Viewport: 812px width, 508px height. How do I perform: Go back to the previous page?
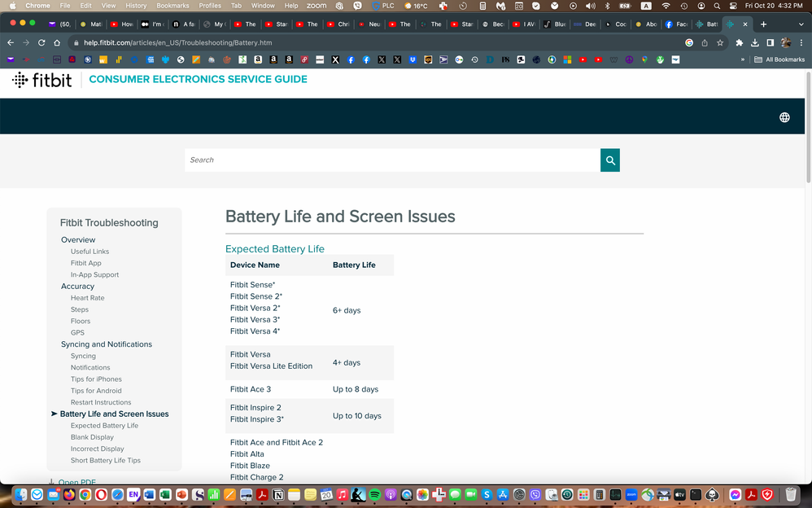(11, 42)
